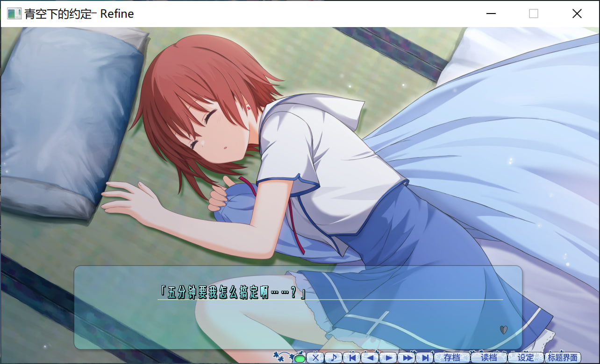This screenshot has height=364, width=600.
Task: Open the 读档 load menu
Action: tap(488, 358)
